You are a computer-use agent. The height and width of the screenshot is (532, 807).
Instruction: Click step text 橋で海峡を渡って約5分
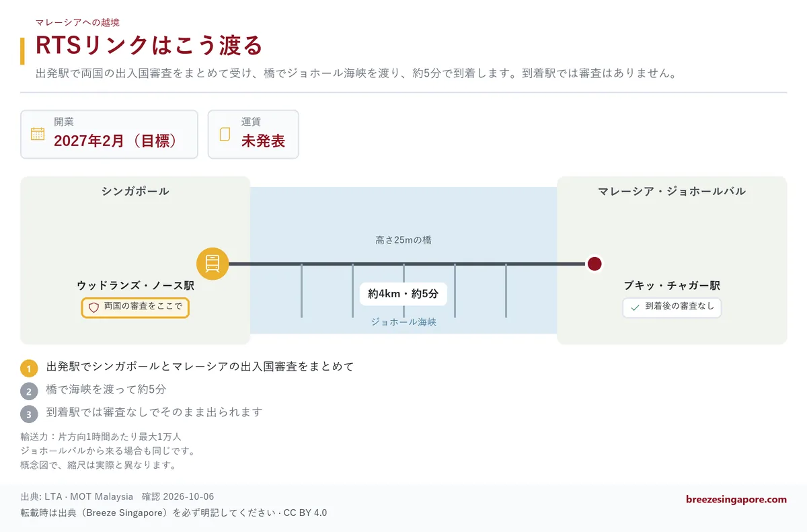[106, 389]
